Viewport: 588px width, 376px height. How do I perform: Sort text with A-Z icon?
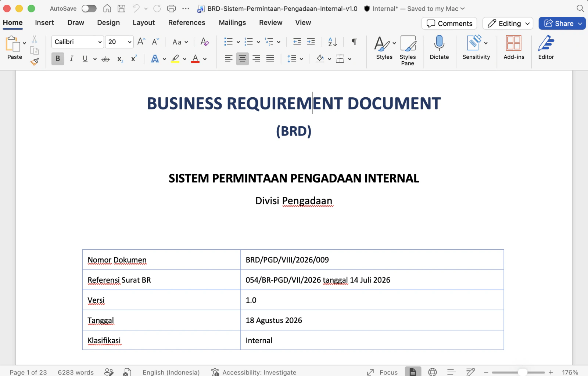[x=333, y=42]
